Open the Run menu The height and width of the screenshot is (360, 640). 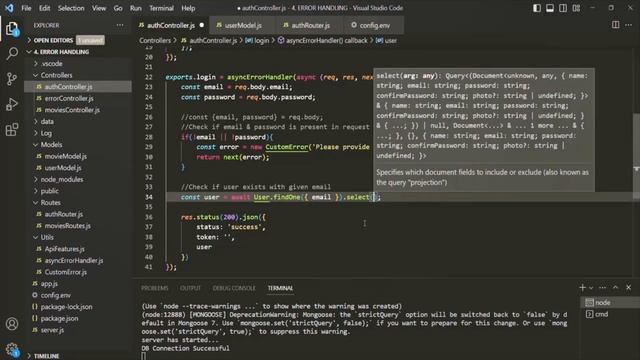(136, 8)
